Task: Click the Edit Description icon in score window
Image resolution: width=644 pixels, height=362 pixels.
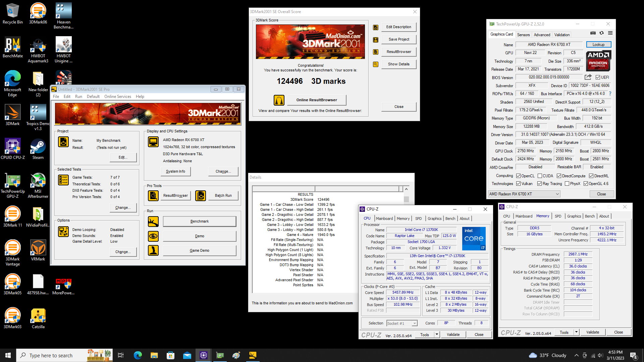Action: [x=376, y=27]
